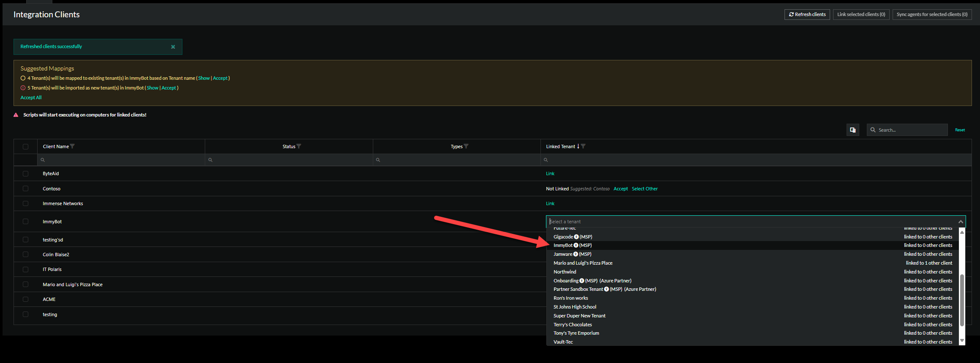Tick the select-all checkbox in the table header
The image size is (980, 363).
coord(25,146)
